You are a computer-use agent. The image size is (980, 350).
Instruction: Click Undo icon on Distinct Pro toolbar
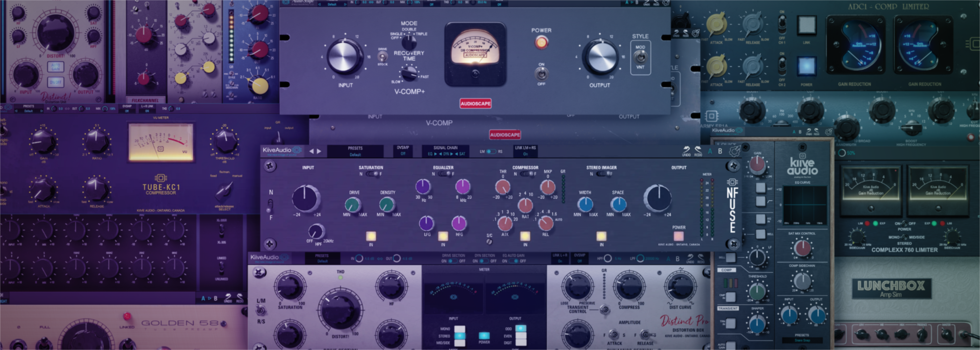[690, 258]
